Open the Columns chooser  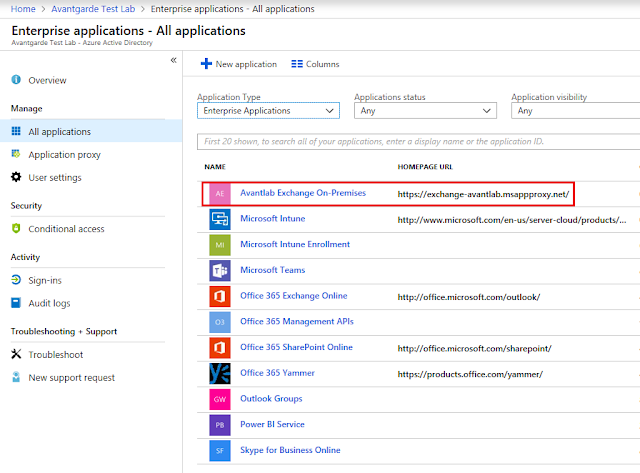[315, 64]
